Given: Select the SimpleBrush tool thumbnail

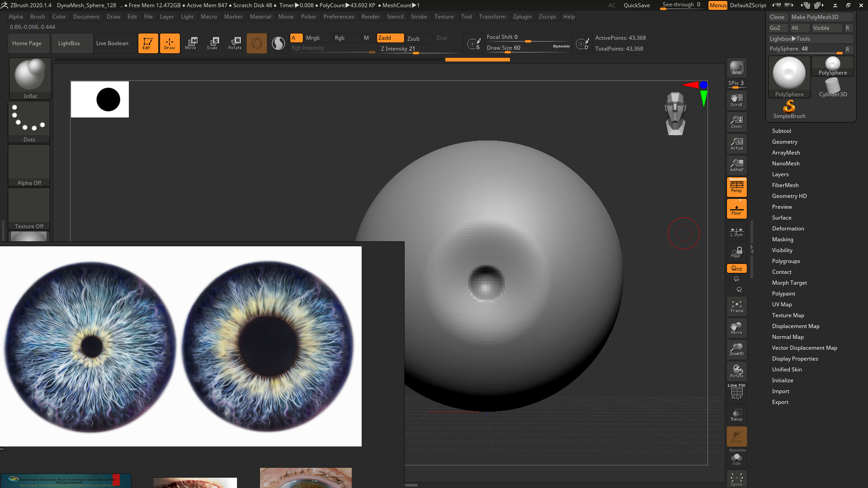Looking at the screenshot, I should click(789, 107).
